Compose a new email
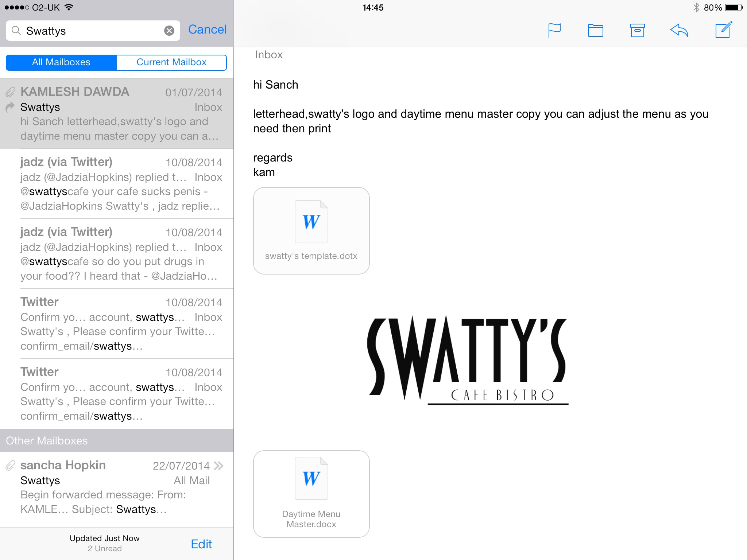This screenshot has width=747, height=560. pos(723,30)
